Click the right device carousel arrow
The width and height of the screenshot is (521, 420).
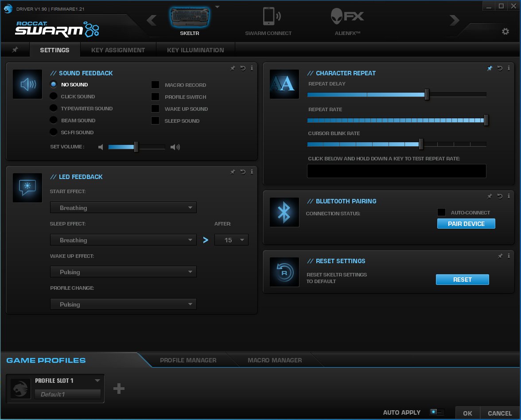click(454, 20)
